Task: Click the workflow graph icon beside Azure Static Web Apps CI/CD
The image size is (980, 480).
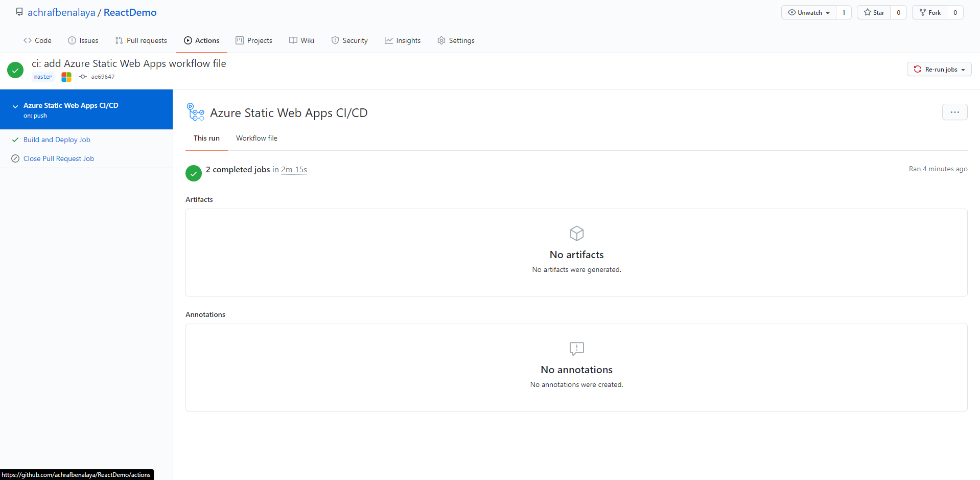Action: click(x=195, y=111)
